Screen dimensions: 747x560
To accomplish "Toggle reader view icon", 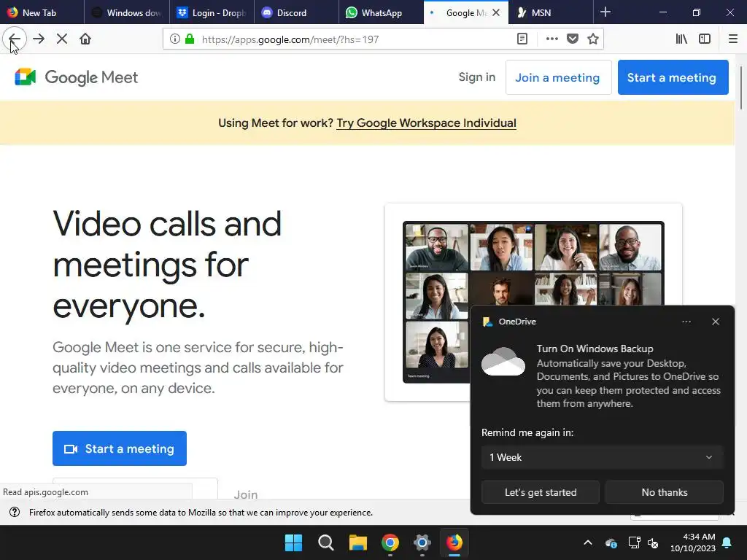I will pyautogui.click(x=522, y=39).
